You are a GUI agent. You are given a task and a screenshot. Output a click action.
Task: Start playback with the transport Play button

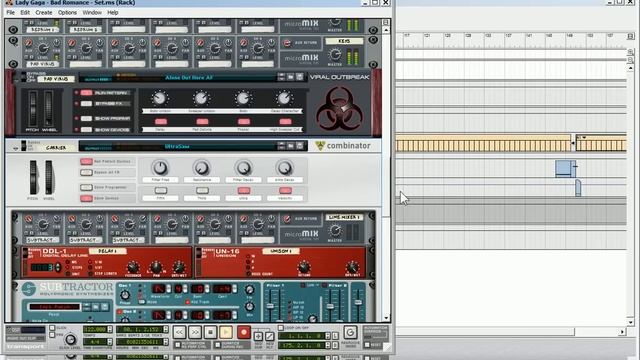click(226, 332)
